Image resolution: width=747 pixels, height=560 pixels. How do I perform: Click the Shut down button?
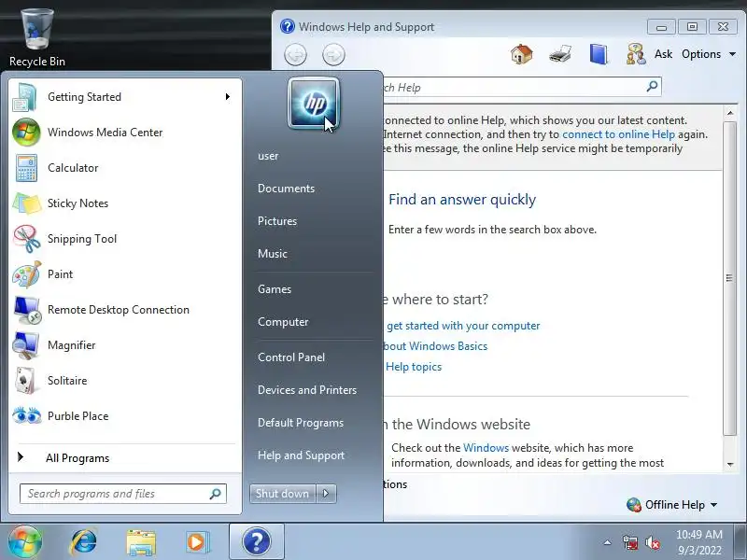283,494
